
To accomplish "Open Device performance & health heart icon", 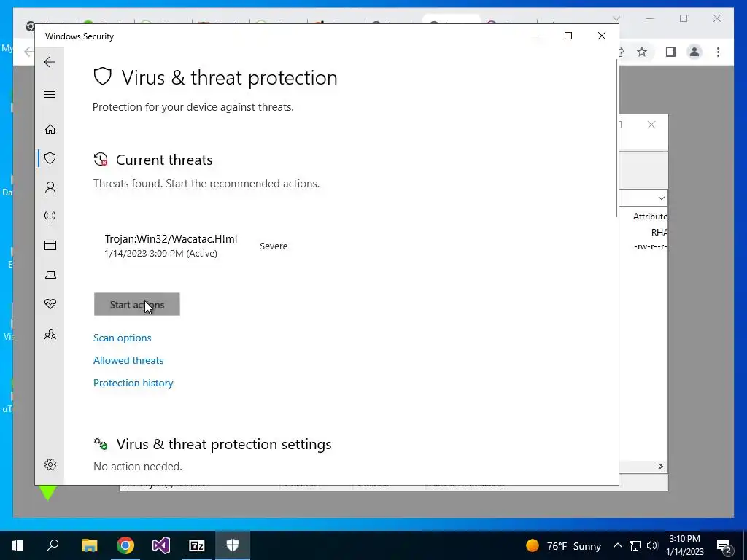I will [x=50, y=304].
